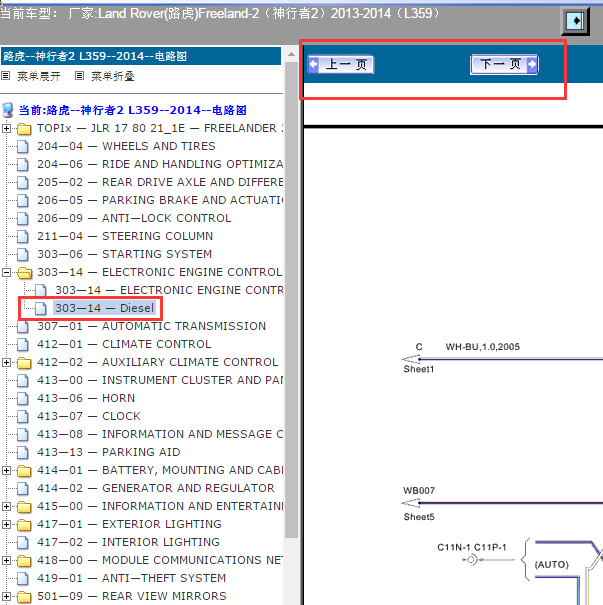Open 211-04 Steering Column diagram
Viewport: 603px width, 605px height.
[x=125, y=236]
